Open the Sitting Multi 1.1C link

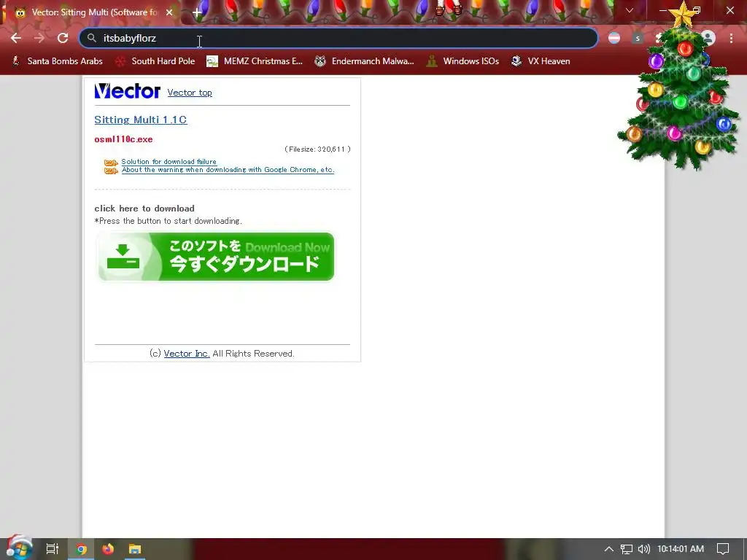pos(141,120)
